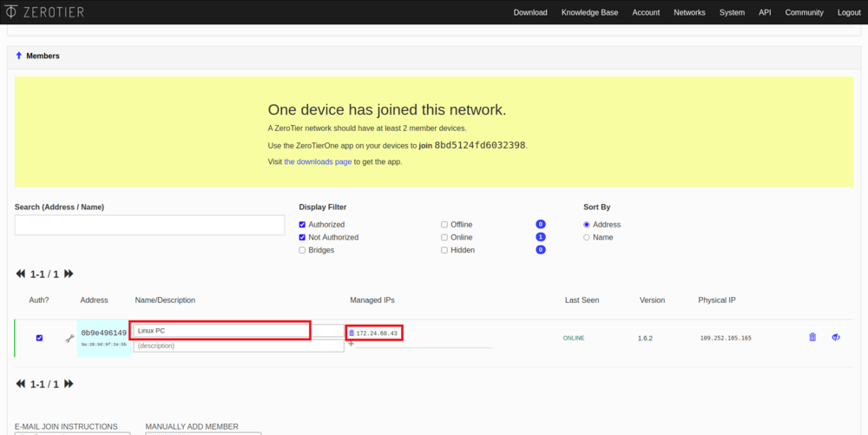Deauthorize member via Auth checkbox
The image size is (868, 435).
[x=39, y=338]
